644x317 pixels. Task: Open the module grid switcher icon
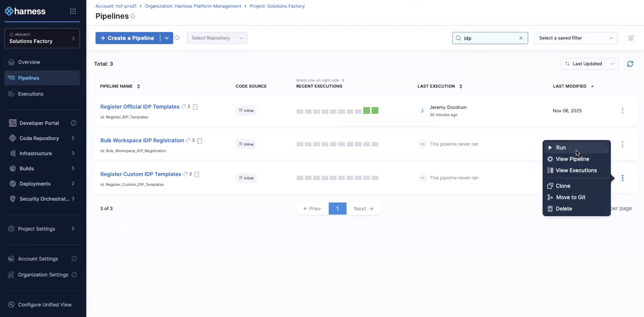pyautogui.click(x=73, y=11)
